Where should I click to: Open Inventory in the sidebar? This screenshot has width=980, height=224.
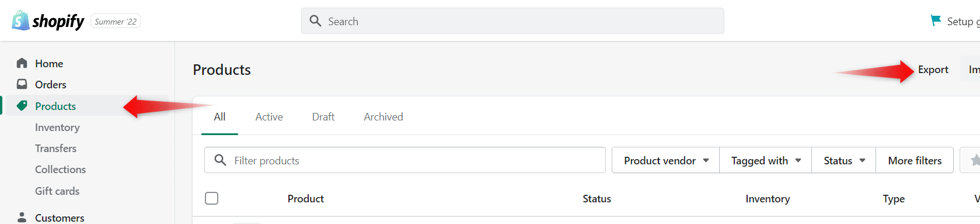pos(57,127)
